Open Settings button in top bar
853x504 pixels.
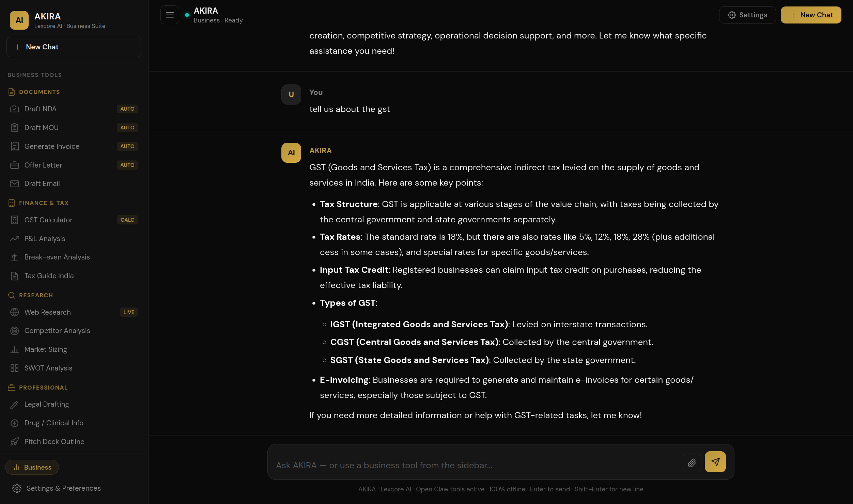(747, 15)
